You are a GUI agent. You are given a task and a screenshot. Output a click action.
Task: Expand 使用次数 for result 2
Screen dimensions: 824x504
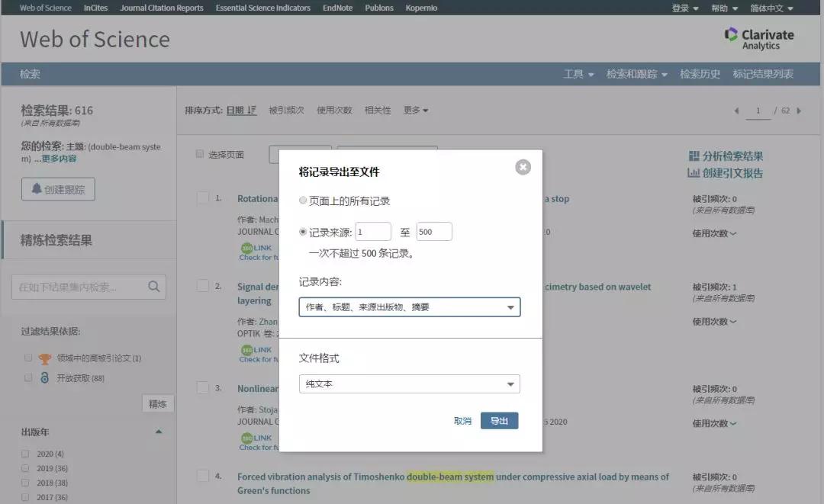click(714, 321)
